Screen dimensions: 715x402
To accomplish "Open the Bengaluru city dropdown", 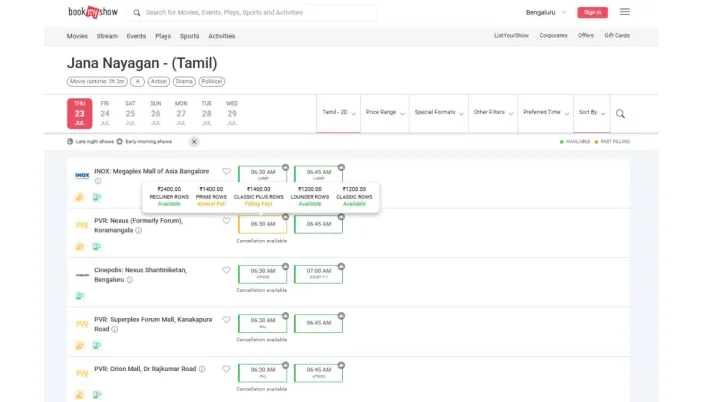I will 546,12.
